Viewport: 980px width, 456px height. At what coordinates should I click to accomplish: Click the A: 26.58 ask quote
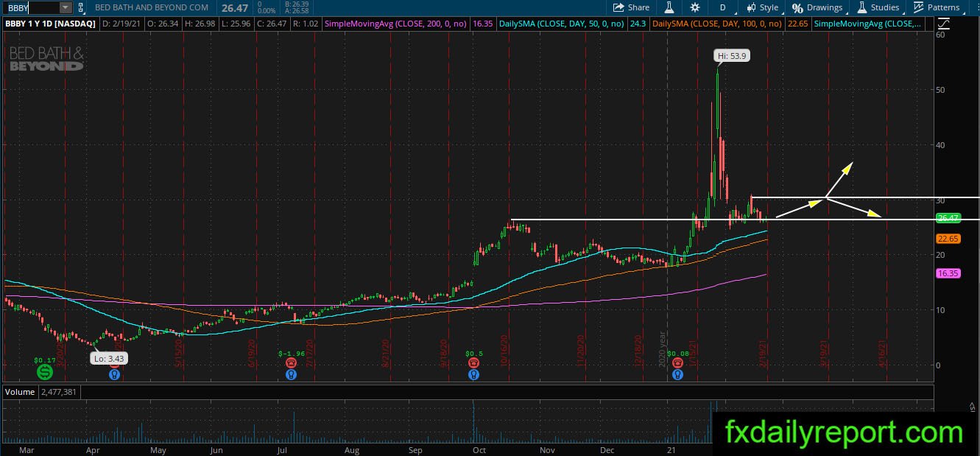pyautogui.click(x=295, y=11)
